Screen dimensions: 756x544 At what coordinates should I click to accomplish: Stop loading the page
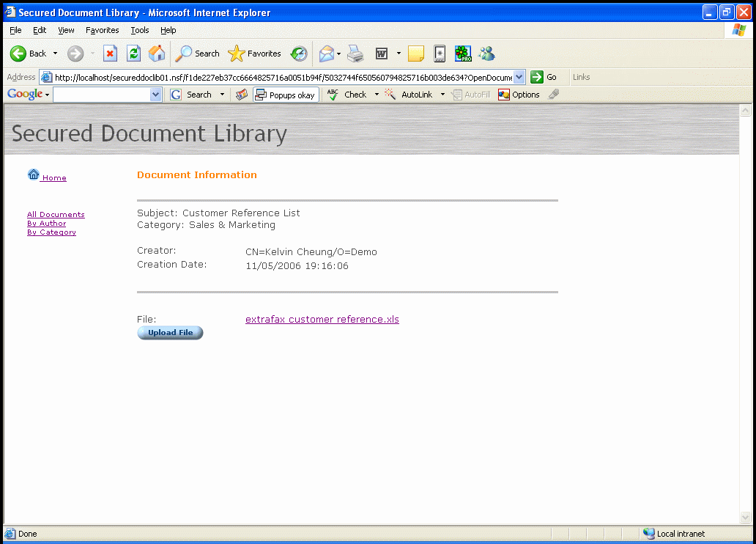111,54
